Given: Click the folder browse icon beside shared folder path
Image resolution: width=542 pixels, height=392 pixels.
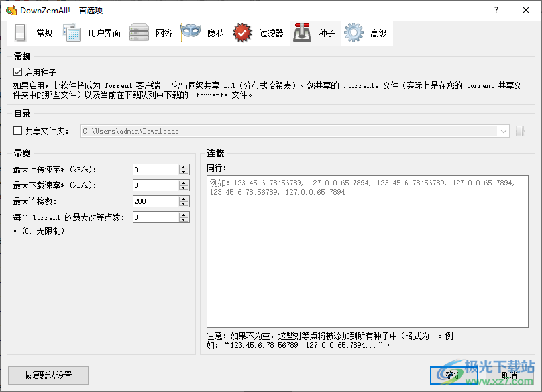Looking at the screenshot, I should point(521,130).
